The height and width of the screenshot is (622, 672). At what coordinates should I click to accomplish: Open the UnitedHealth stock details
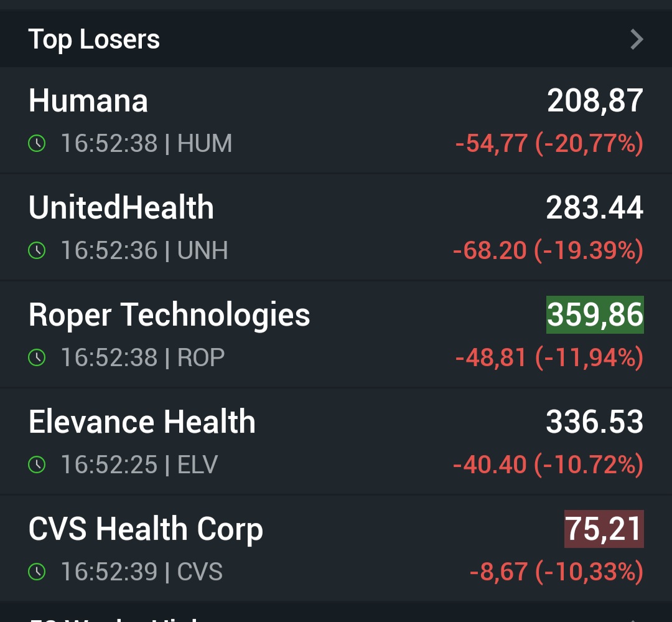pos(121,208)
